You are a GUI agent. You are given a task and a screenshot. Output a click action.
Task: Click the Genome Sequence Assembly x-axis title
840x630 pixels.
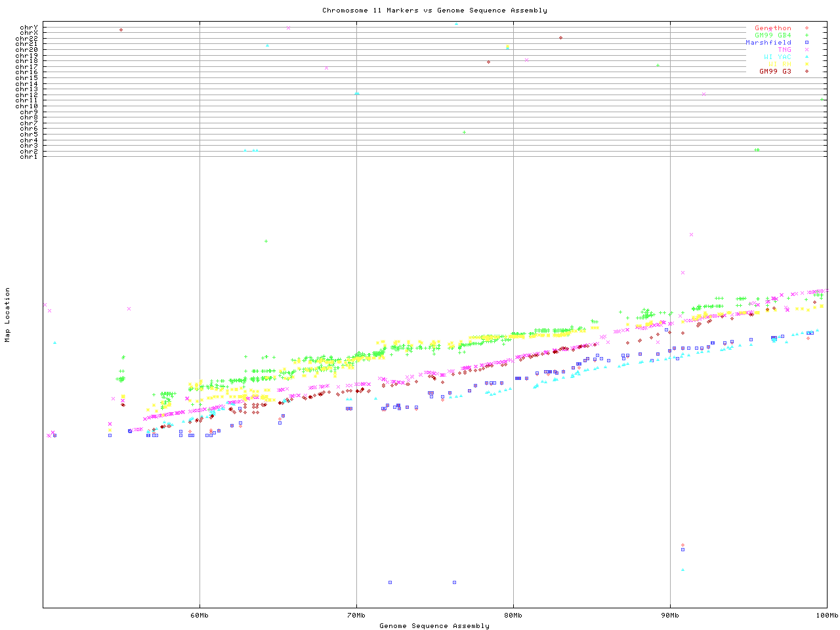click(434, 626)
